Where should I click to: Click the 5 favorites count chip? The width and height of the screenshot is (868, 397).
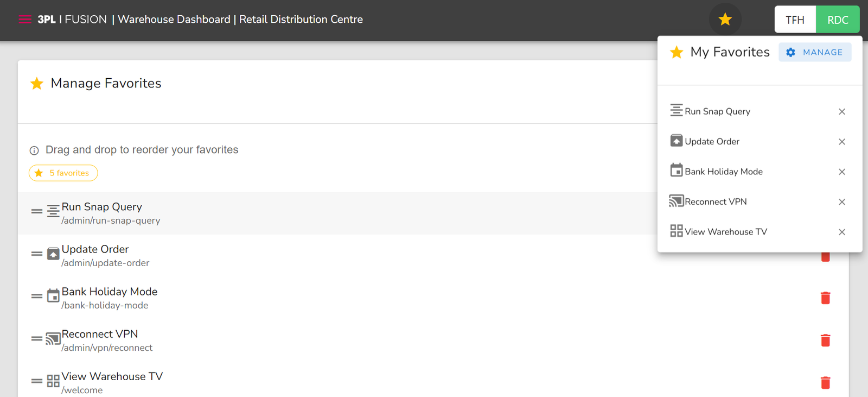pos(63,173)
